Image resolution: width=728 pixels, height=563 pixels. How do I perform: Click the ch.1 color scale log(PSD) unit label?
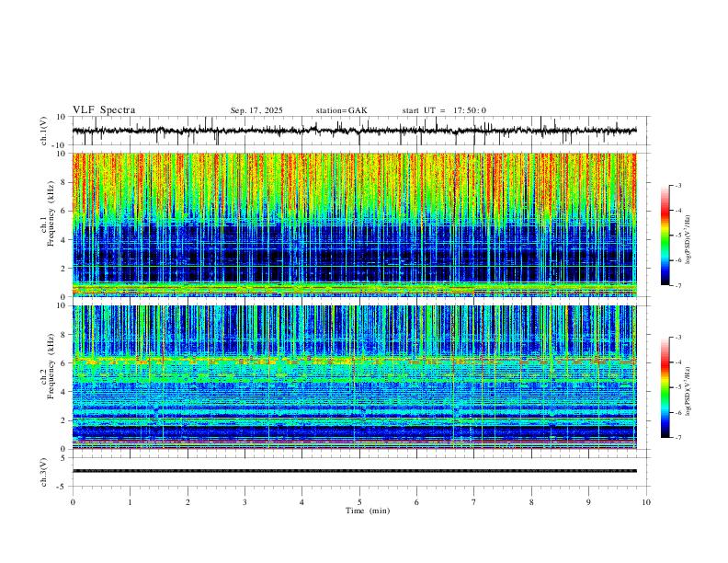688,240
